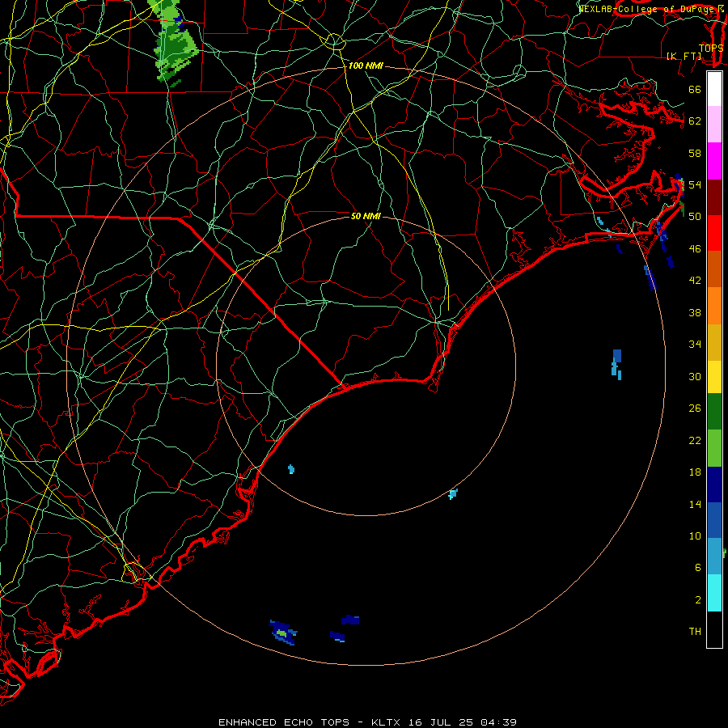Viewport: 728px width, 728px height.
Task: Click the '34' value on the scale
Action: point(695,345)
